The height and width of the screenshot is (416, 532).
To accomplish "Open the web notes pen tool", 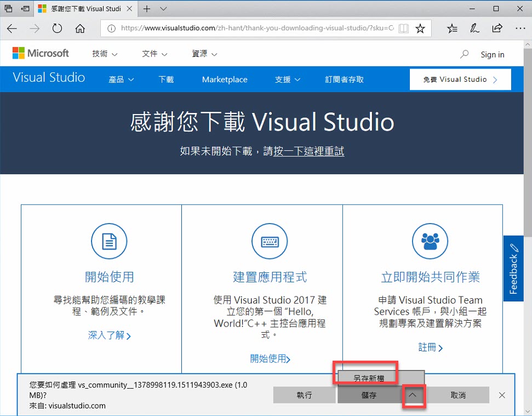I will click(x=474, y=28).
